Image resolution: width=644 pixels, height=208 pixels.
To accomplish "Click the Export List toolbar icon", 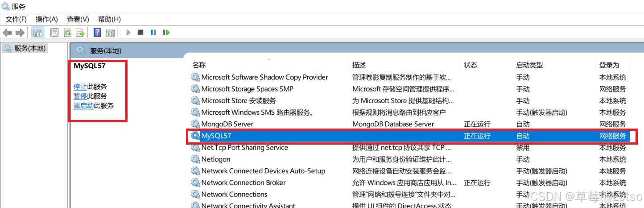I will [80, 33].
